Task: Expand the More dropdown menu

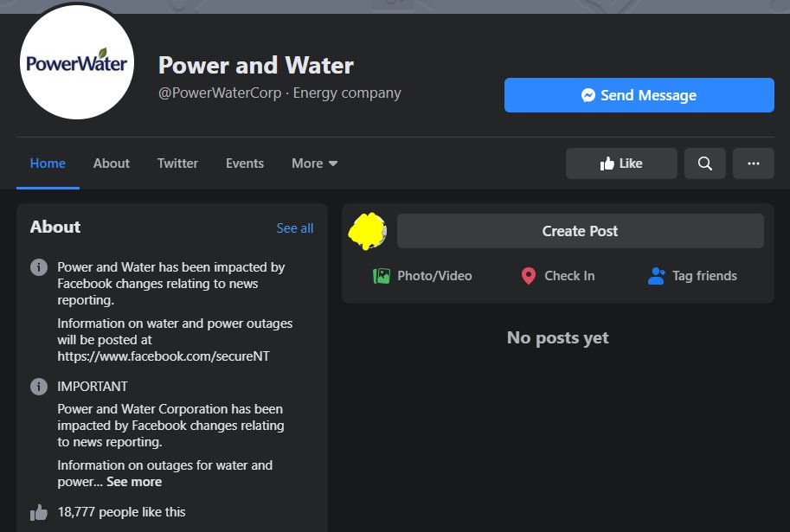Action: (x=314, y=163)
